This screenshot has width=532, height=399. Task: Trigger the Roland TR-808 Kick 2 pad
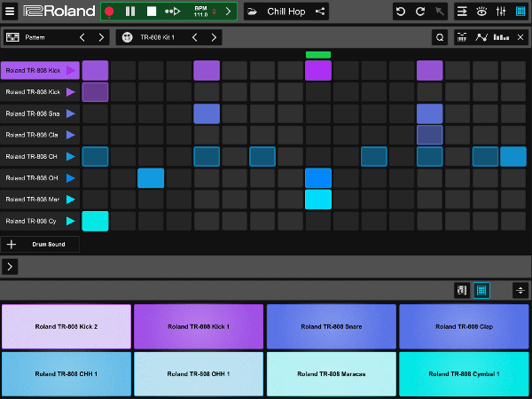pyautogui.click(x=66, y=326)
